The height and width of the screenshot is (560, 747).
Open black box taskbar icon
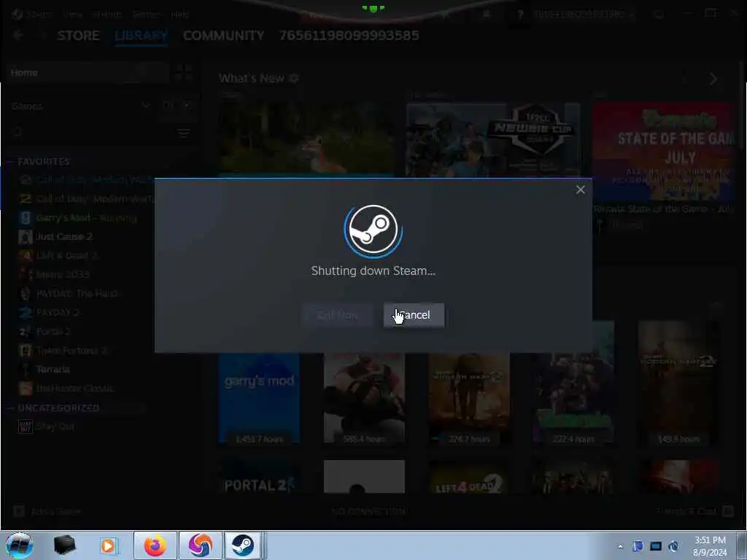(x=64, y=545)
